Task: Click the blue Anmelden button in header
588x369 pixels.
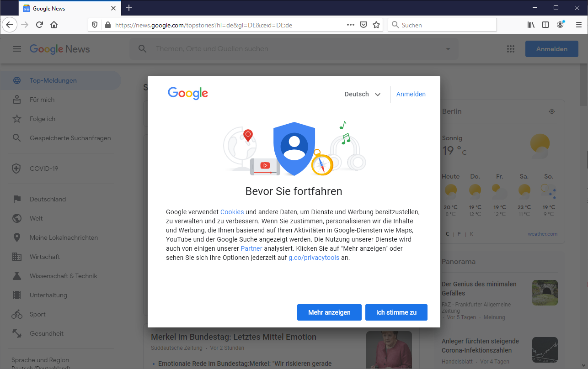Action: [552, 49]
